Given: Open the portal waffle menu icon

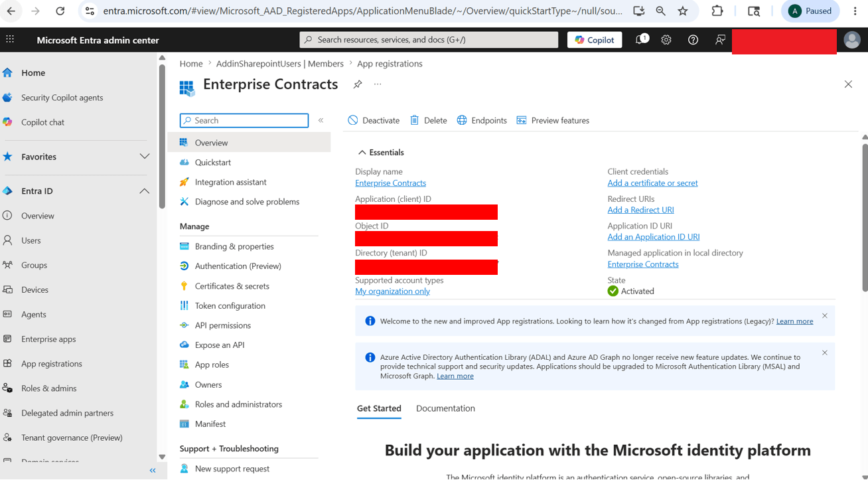Looking at the screenshot, I should coord(10,40).
